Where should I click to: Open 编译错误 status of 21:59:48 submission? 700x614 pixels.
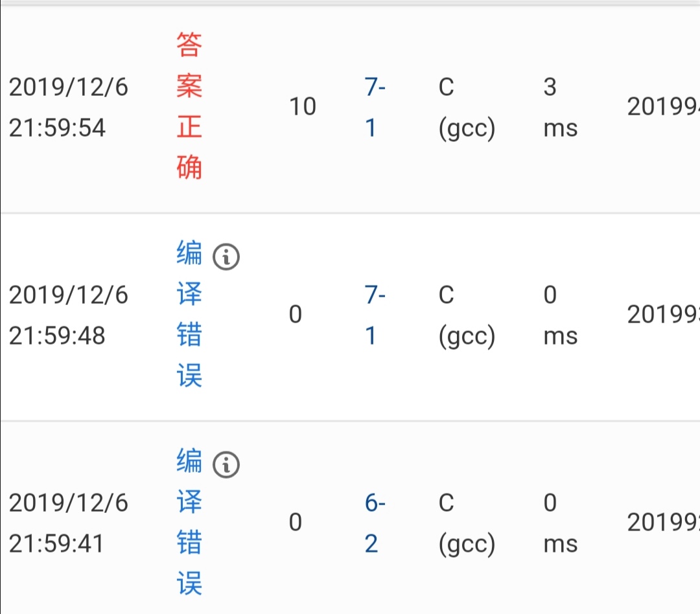tap(189, 314)
